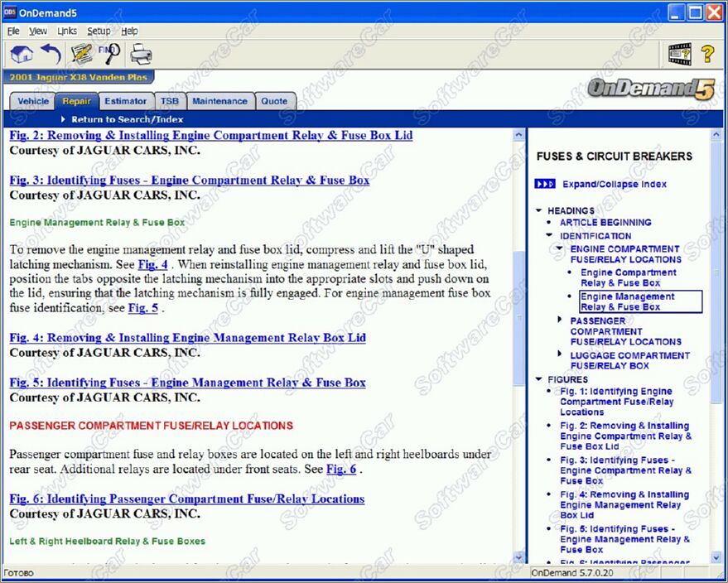Screen dimensions: 728x583
Task: Expand the LUGGAGE COMPARTMENT FUSE/RELAY BOX node
Action: (x=560, y=355)
